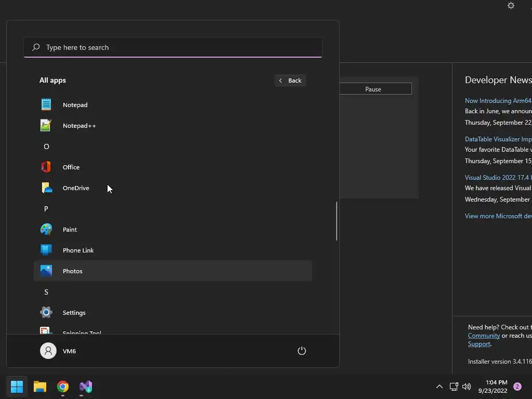Go Back from the All apps list
This screenshot has height=399, width=532.
pyautogui.click(x=290, y=81)
